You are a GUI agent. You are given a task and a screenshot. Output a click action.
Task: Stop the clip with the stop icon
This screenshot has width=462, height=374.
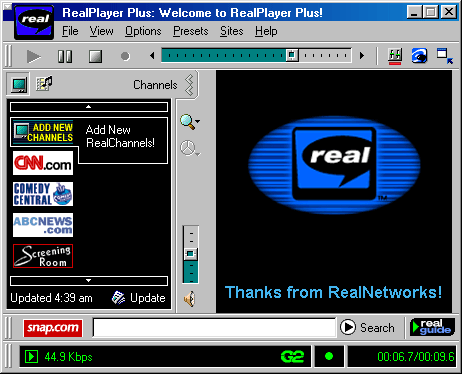96,56
